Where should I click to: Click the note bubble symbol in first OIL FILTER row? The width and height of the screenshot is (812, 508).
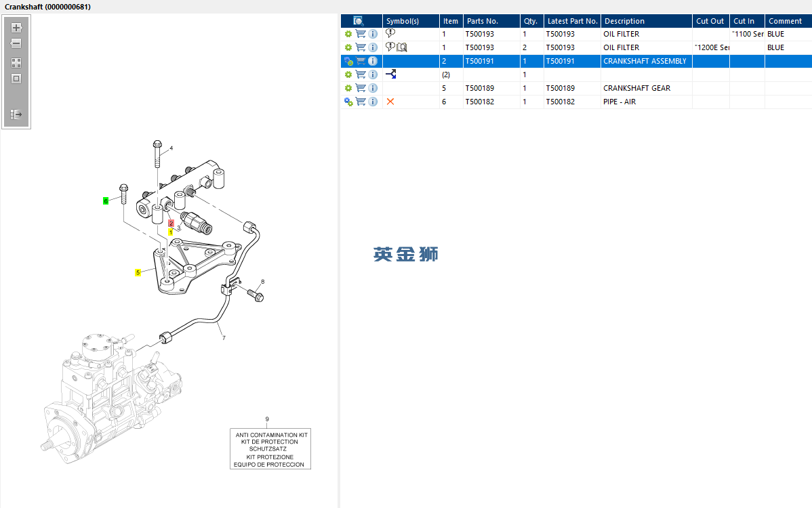[x=390, y=33]
